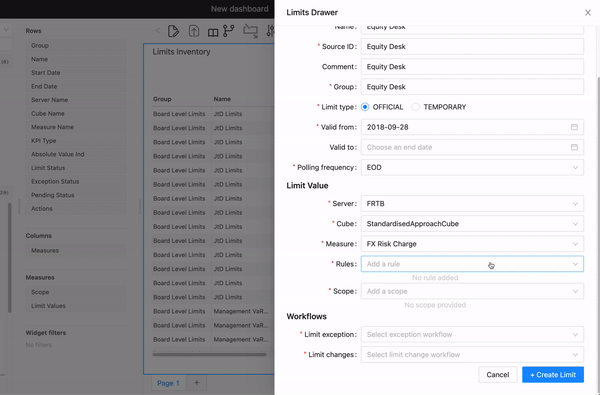Click the edit-document icon in the dashboard toolbar
The width and height of the screenshot is (600, 395).
(x=173, y=31)
